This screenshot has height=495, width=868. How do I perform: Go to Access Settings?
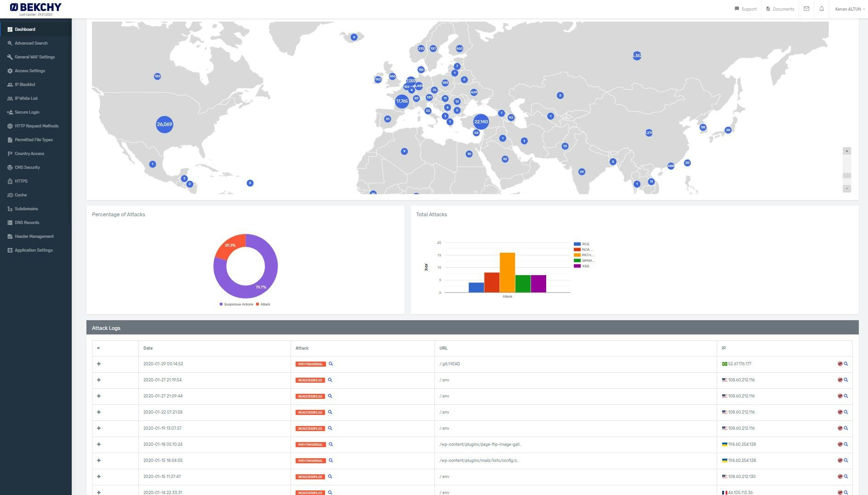29,71
